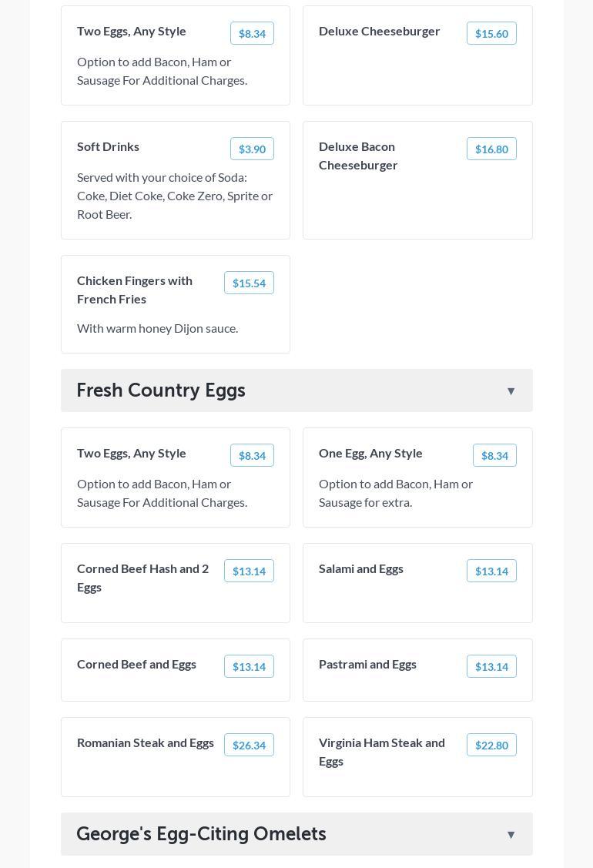Select the $15.60 Deluxe Cheeseburger price
Viewport: 593px width, 868px height.
pyautogui.click(x=491, y=33)
